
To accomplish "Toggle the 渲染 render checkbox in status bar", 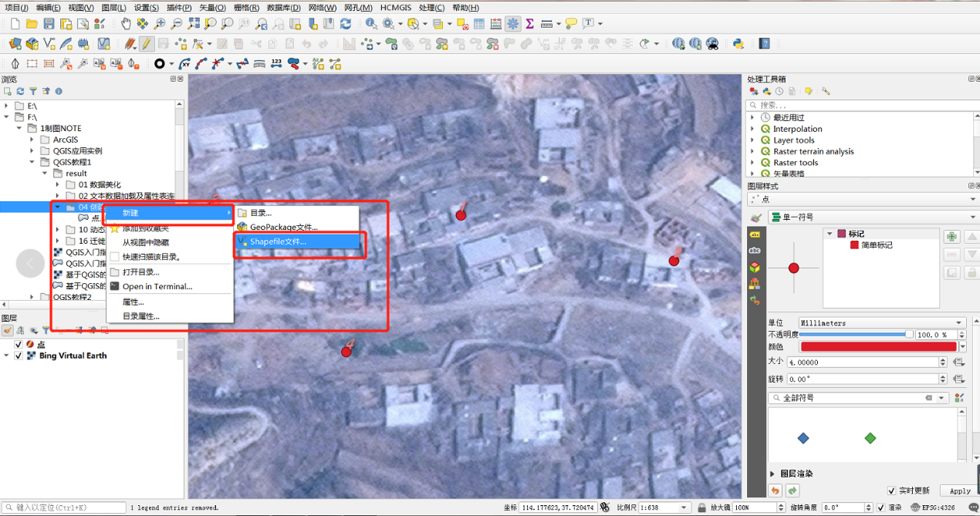I will 881,508.
